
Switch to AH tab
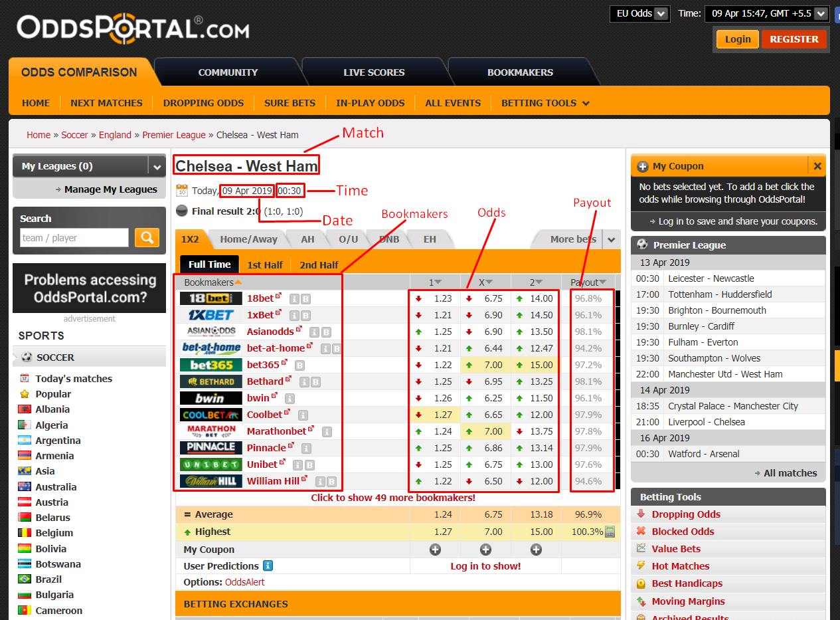307,239
